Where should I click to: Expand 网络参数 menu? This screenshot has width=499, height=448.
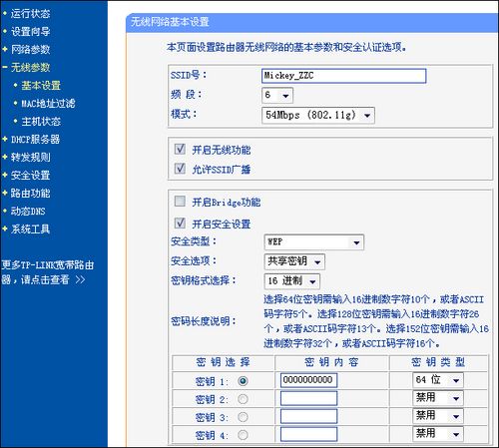pos(30,50)
